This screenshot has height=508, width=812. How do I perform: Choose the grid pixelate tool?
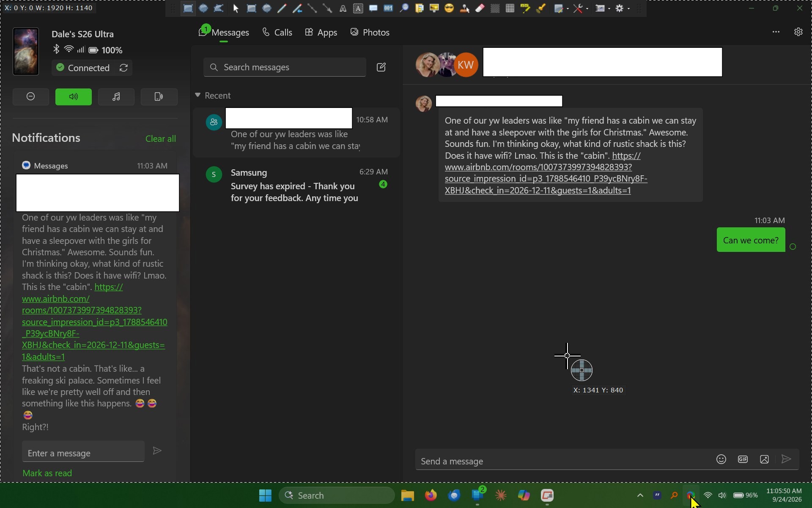coord(510,8)
